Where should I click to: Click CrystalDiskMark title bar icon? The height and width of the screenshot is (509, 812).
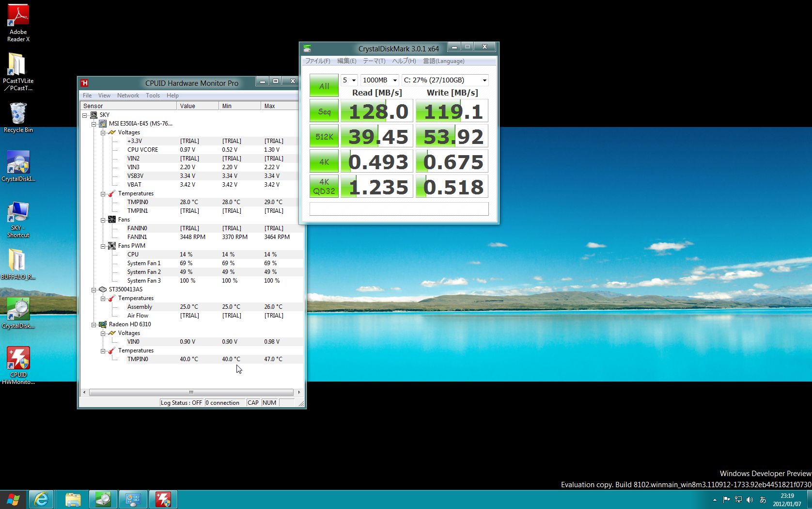click(307, 48)
